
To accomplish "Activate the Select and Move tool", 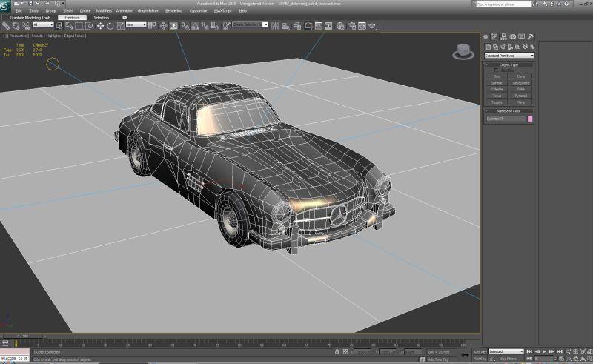I will pyautogui.click(x=100, y=26).
